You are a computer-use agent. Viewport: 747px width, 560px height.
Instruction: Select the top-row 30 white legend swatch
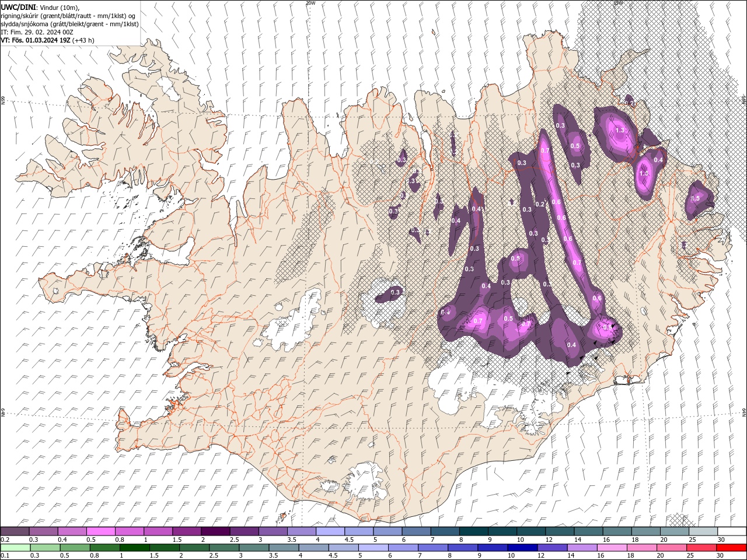(x=732, y=531)
